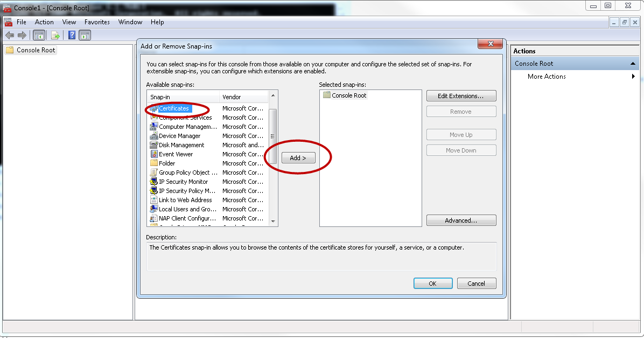Click the Folder snap-in icon
This screenshot has height=338, width=644.
pyautogui.click(x=153, y=163)
